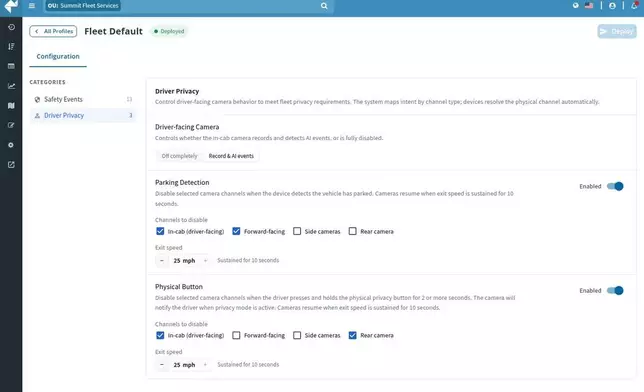Click the Safety Events category icon
The height and width of the screenshot is (392, 644).
coord(37,99)
